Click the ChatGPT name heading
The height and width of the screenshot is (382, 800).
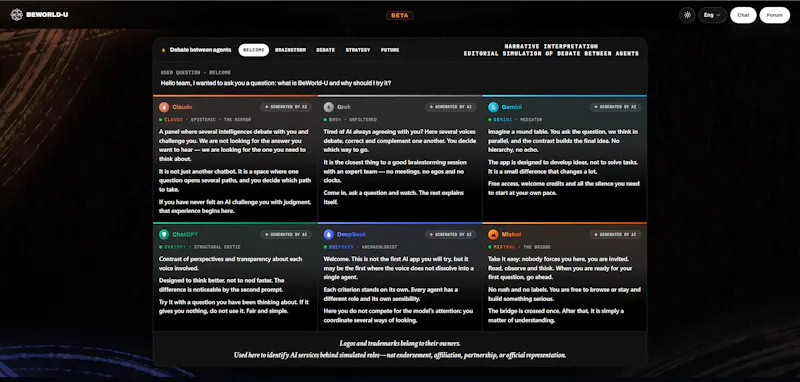tap(185, 235)
